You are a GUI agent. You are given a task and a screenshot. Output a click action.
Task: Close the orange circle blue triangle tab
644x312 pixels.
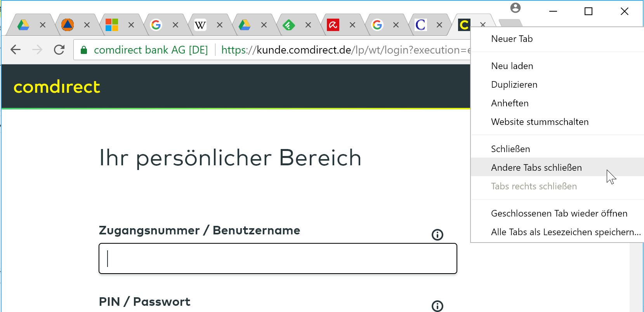(x=87, y=25)
